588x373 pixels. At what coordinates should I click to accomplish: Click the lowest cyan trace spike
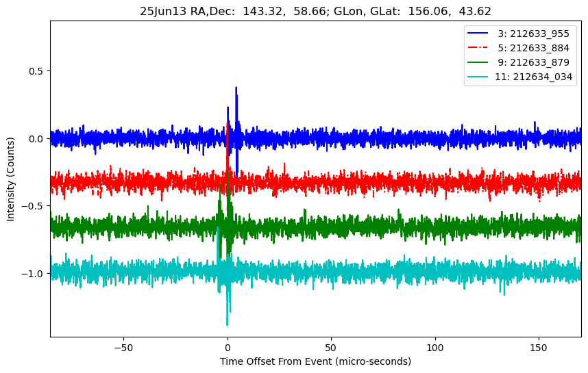pos(227,324)
